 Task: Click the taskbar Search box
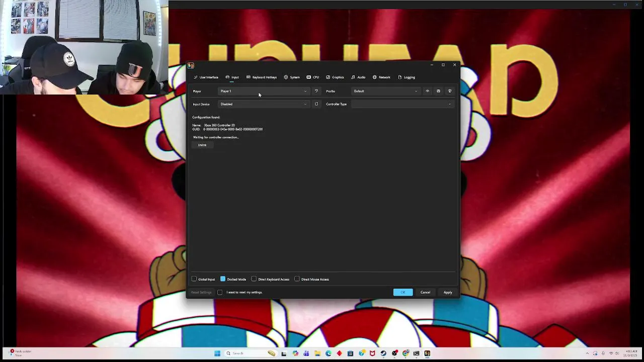pos(251,353)
